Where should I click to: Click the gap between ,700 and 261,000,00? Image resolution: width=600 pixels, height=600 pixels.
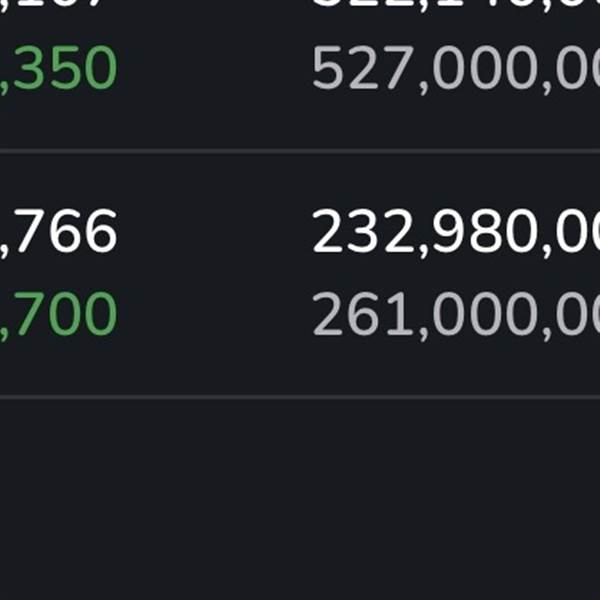tap(215, 315)
